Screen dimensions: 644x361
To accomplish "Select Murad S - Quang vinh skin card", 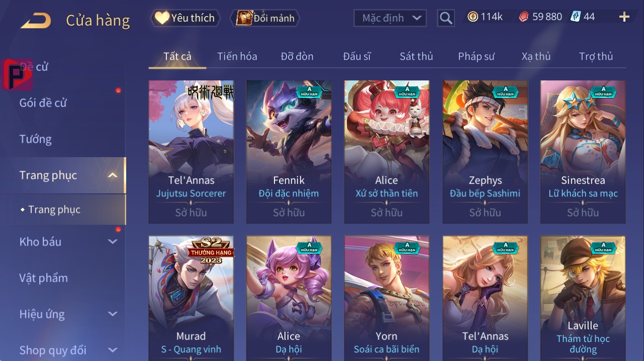I will 191,298.
